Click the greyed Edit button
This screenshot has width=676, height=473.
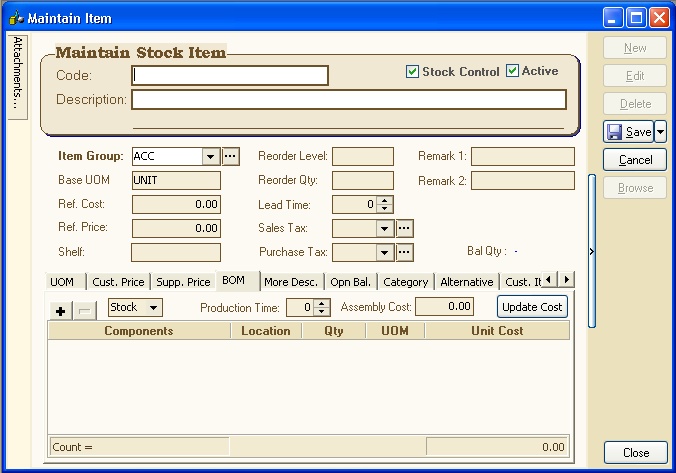click(635, 76)
